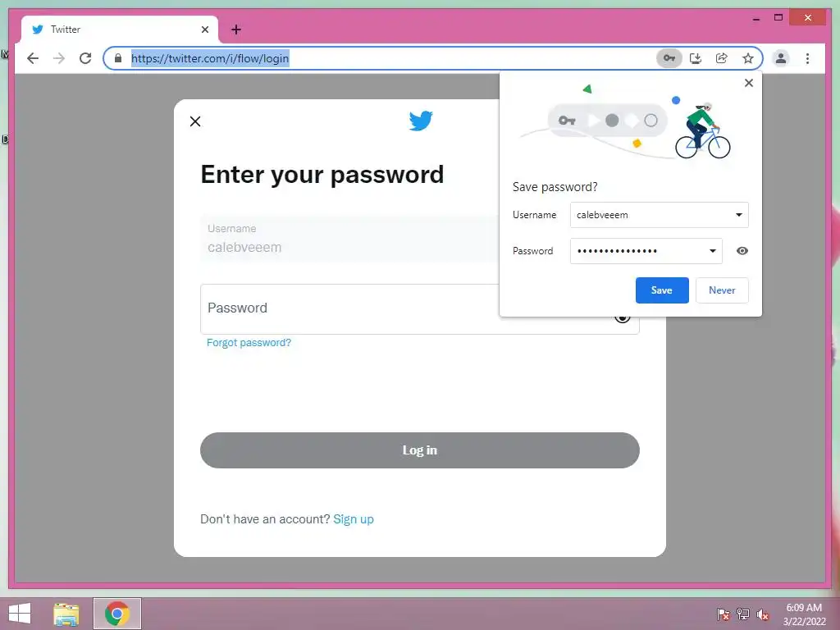The width and height of the screenshot is (840, 630).
Task: Follow the Forgot password? link
Action: click(x=249, y=343)
